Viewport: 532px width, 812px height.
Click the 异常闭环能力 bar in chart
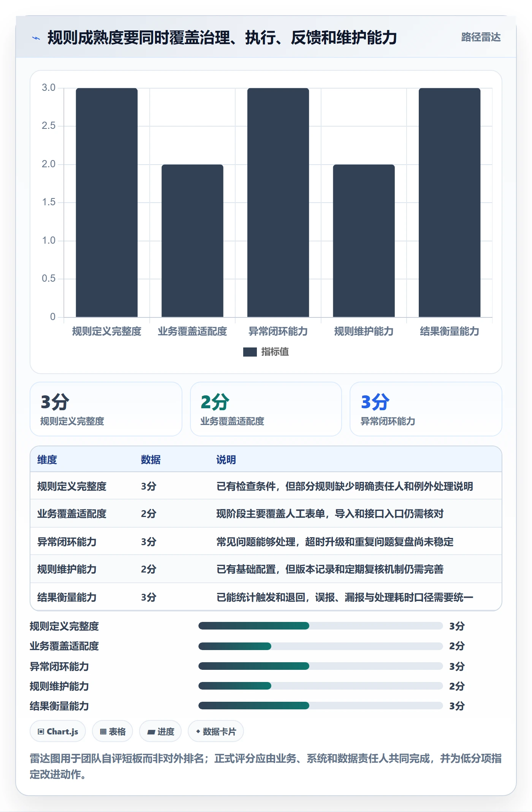pos(278,202)
